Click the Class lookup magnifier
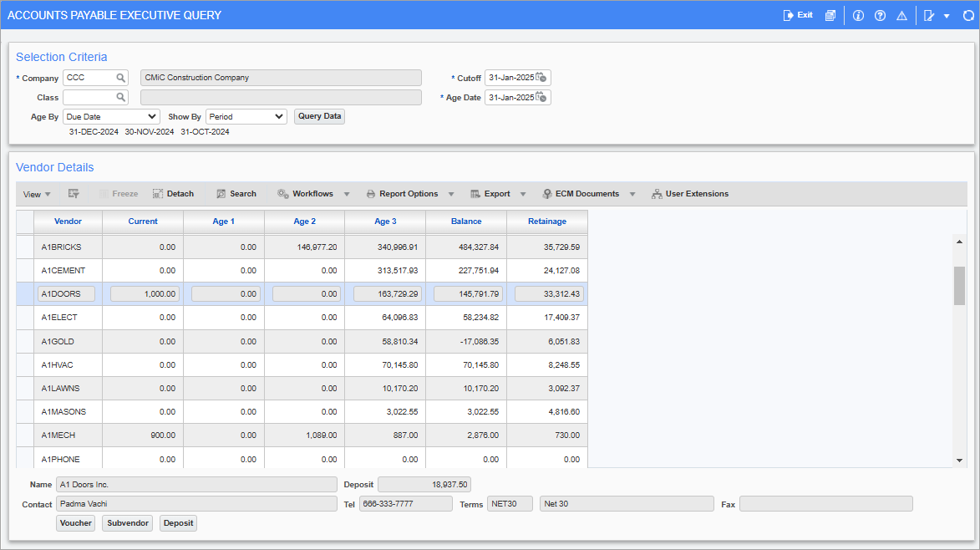 [x=123, y=97]
